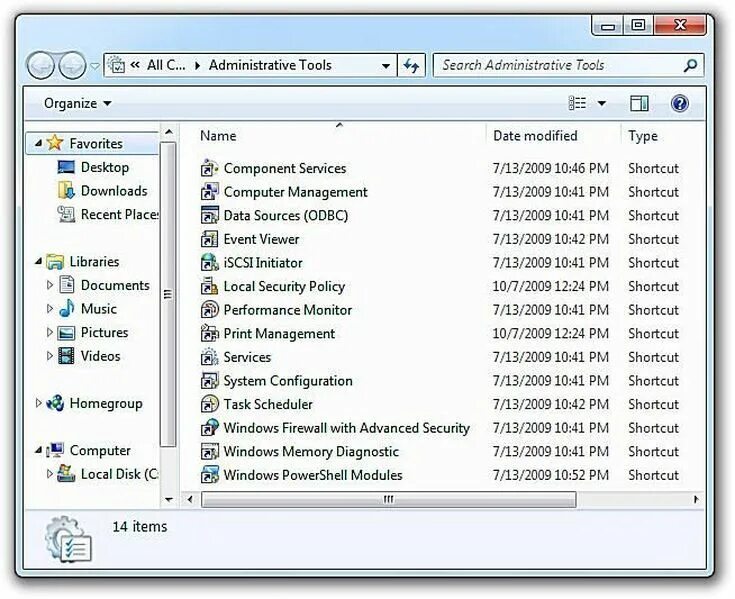This screenshot has height=599, width=735.
Task: Click Shortcut type of Task Scheduler row
Action: click(653, 404)
